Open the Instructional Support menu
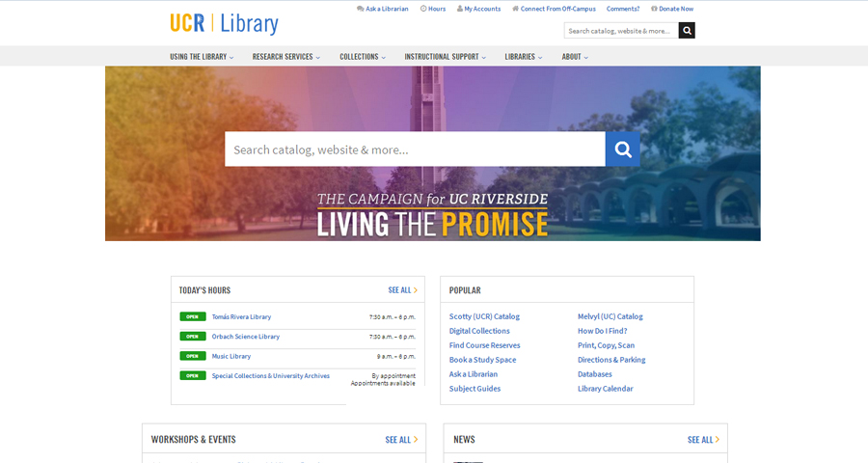 click(x=445, y=57)
